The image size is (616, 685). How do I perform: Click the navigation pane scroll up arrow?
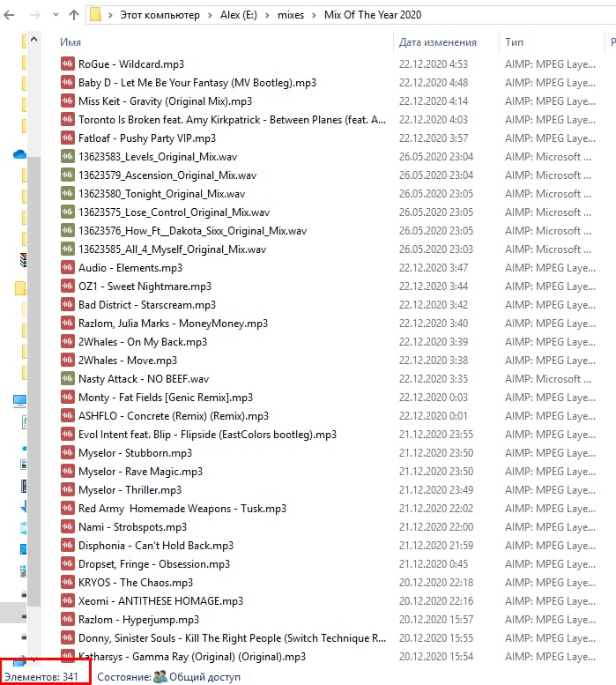click(x=34, y=40)
